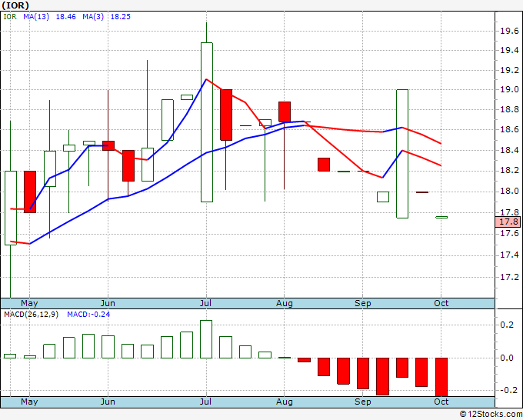
Task: Click the red candlestick at August
Action: 285,112
